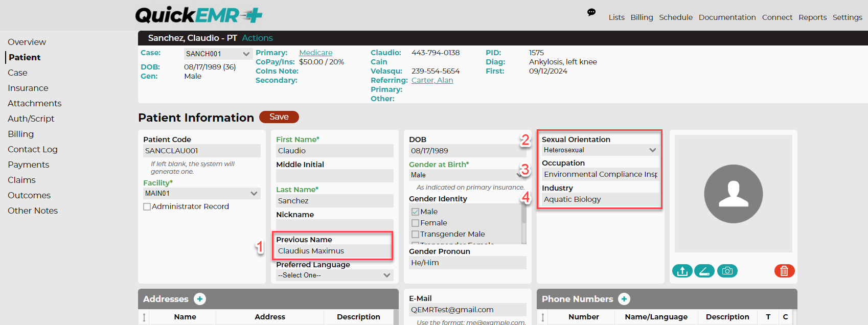Open the Medicare primary insurance link
This screenshot has height=325, width=868.
[x=315, y=53]
